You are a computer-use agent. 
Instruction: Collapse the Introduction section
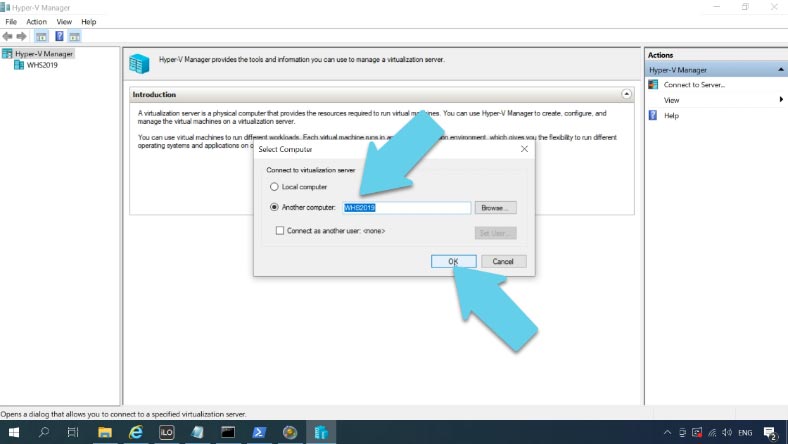pyautogui.click(x=626, y=94)
